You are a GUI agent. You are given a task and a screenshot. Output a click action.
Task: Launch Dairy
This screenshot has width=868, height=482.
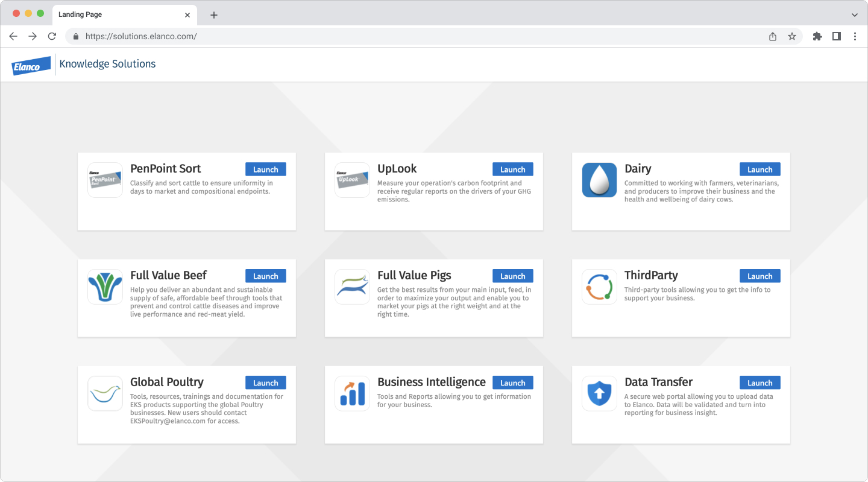760,170
